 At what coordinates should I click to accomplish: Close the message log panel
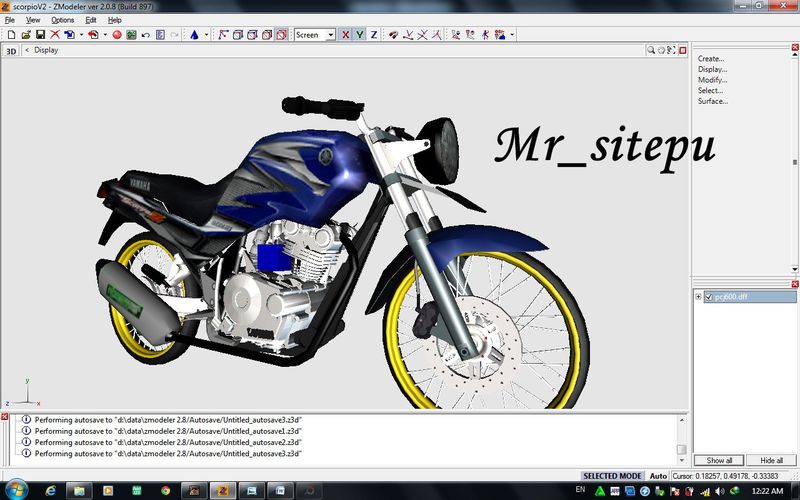[x=5, y=417]
